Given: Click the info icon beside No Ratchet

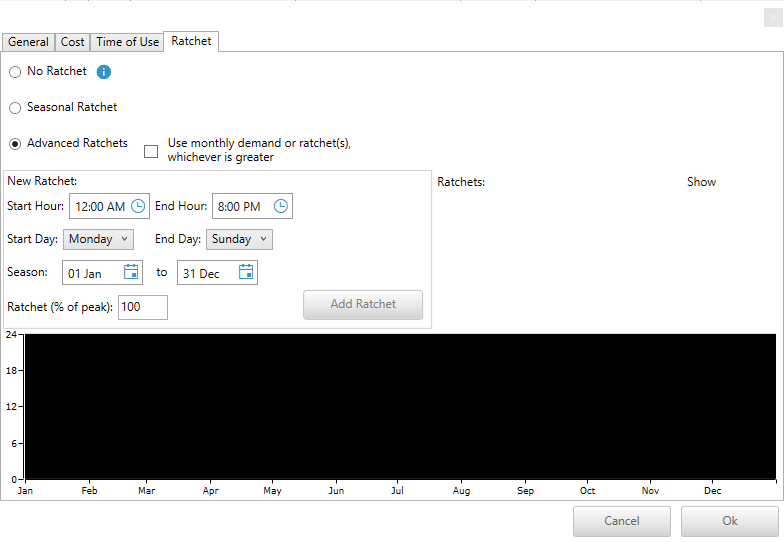Looking at the screenshot, I should point(104,72).
